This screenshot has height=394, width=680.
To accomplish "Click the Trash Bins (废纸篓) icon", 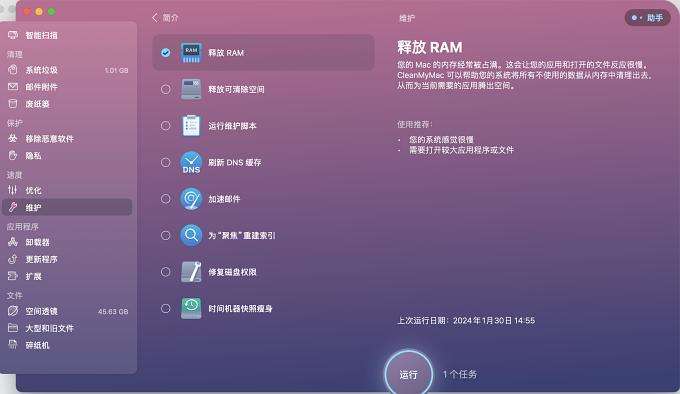I will pos(13,104).
